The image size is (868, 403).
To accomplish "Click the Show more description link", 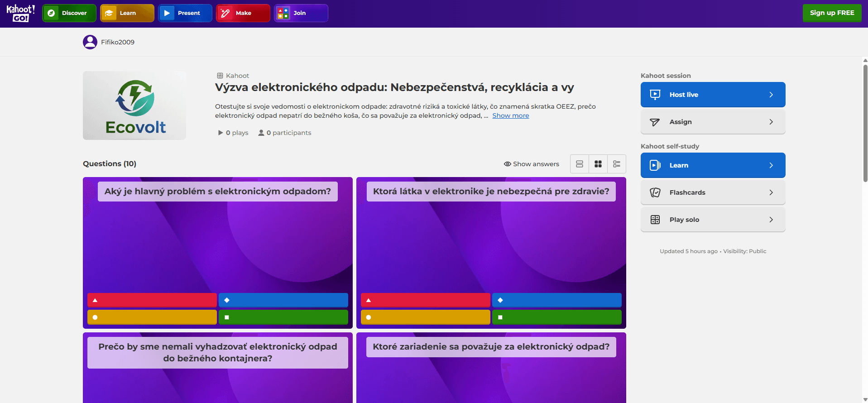I will [x=511, y=115].
